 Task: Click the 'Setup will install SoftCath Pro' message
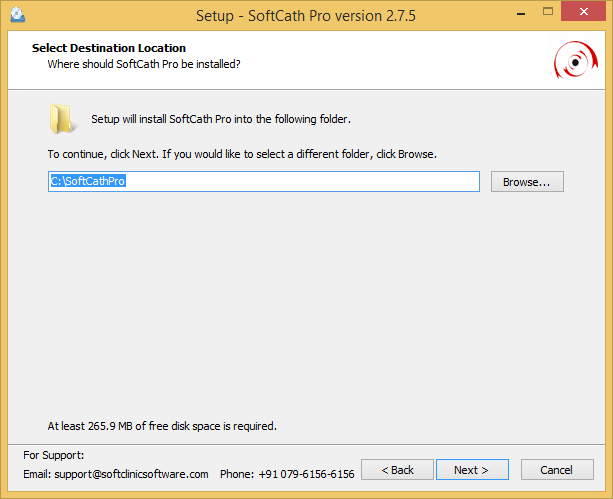click(x=221, y=119)
